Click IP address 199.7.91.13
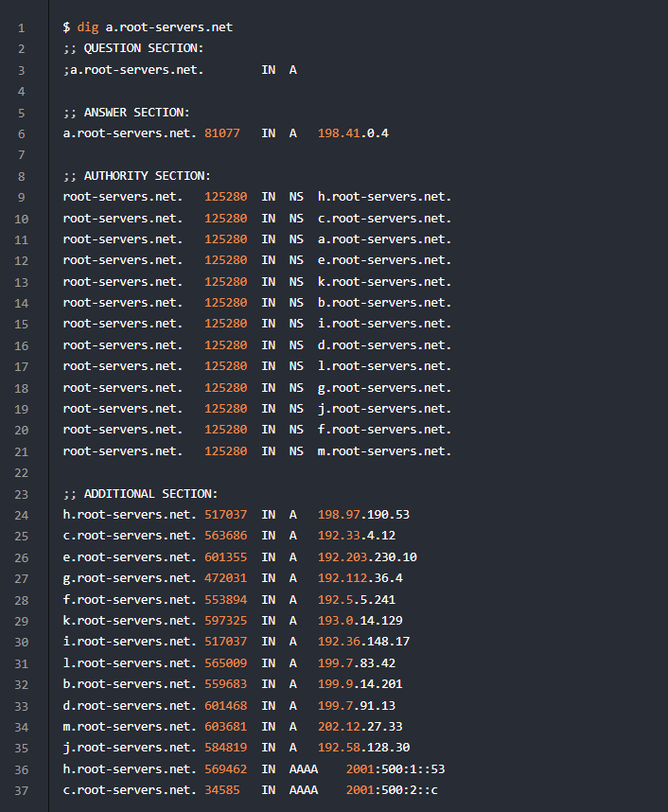Viewport: 668px width, 812px height. click(357, 705)
